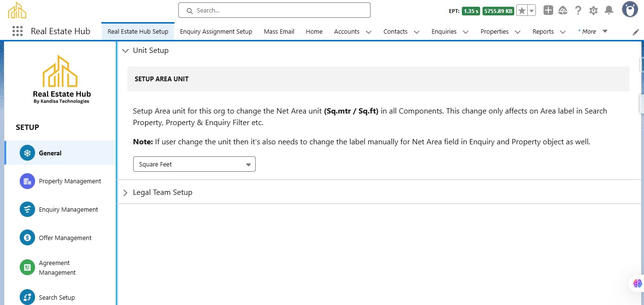Viewport: 644px width, 305px height.
Task: Switch to Enquiry Assignment Setup tab
Action: coord(216,32)
